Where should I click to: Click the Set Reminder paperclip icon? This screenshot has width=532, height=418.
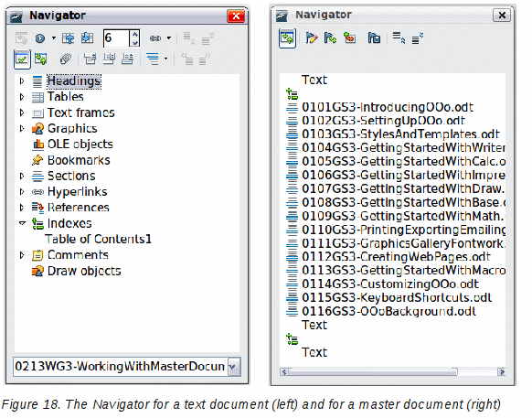coord(66,59)
